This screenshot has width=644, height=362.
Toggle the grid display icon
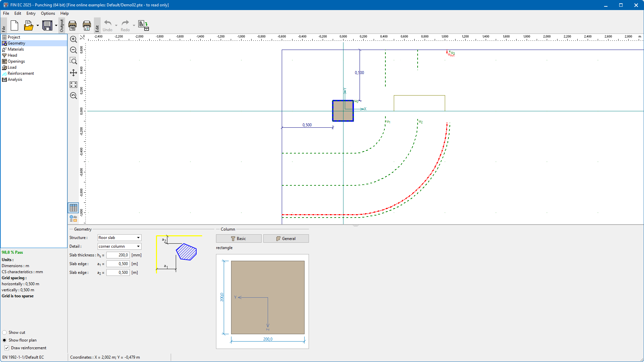pos(73,208)
